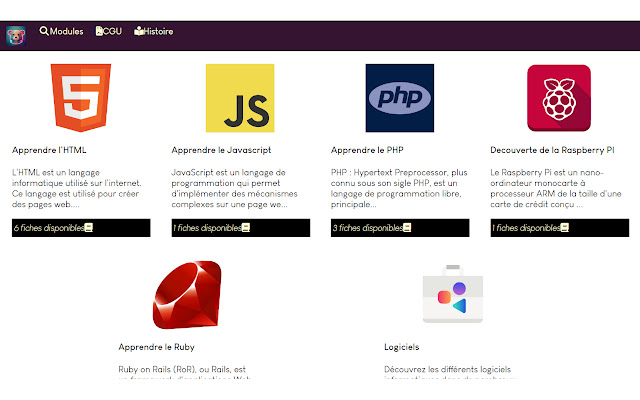Click the Javascript card's fiches disponibles bar
The height and width of the screenshot is (400, 640).
pyautogui.click(x=240, y=228)
